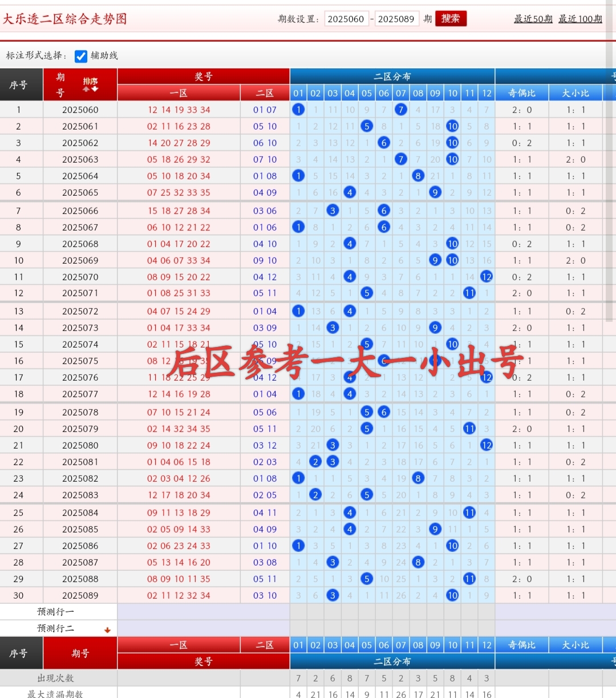Click 一区 numbers 02 06 23 24 33

pyautogui.click(x=179, y=546)
